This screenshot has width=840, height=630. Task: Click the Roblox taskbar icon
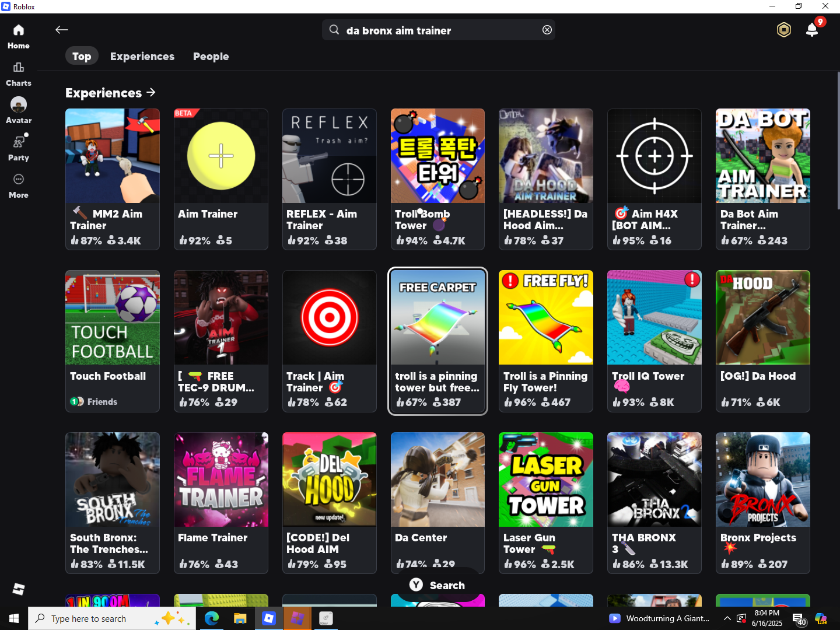268,618
